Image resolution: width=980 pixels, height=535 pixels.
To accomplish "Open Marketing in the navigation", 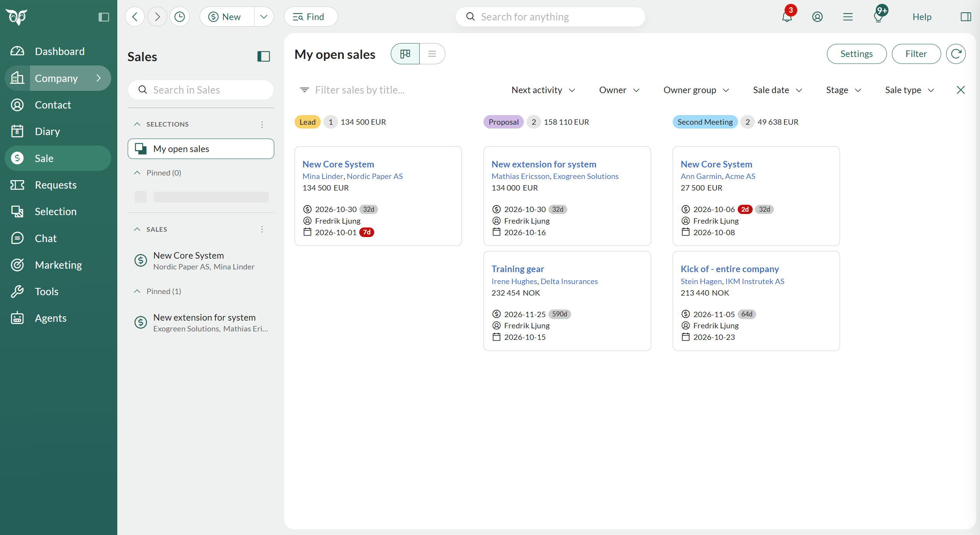I will pos(58,265).
